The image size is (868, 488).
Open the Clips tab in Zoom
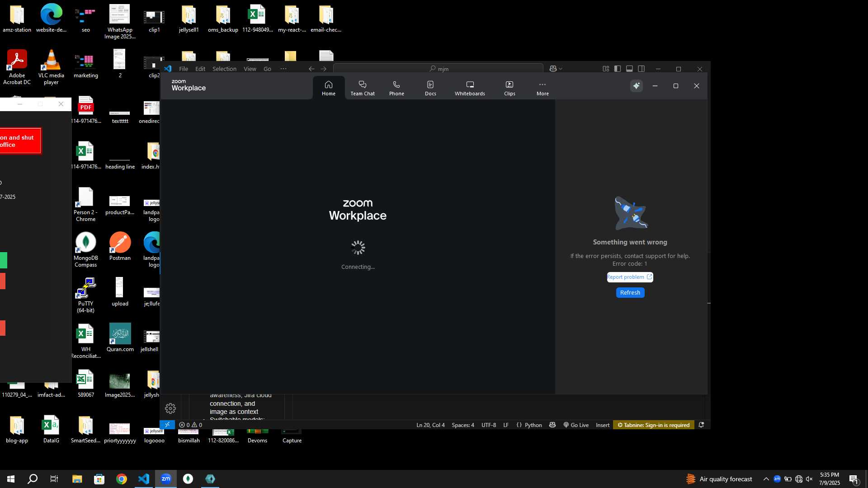(509, 88)
